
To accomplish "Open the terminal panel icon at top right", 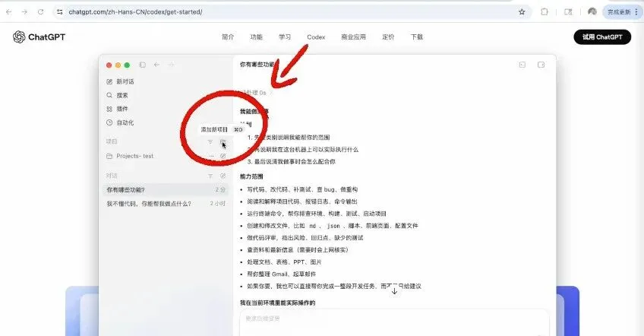I will pyautogui.click(x=522, y=65).
